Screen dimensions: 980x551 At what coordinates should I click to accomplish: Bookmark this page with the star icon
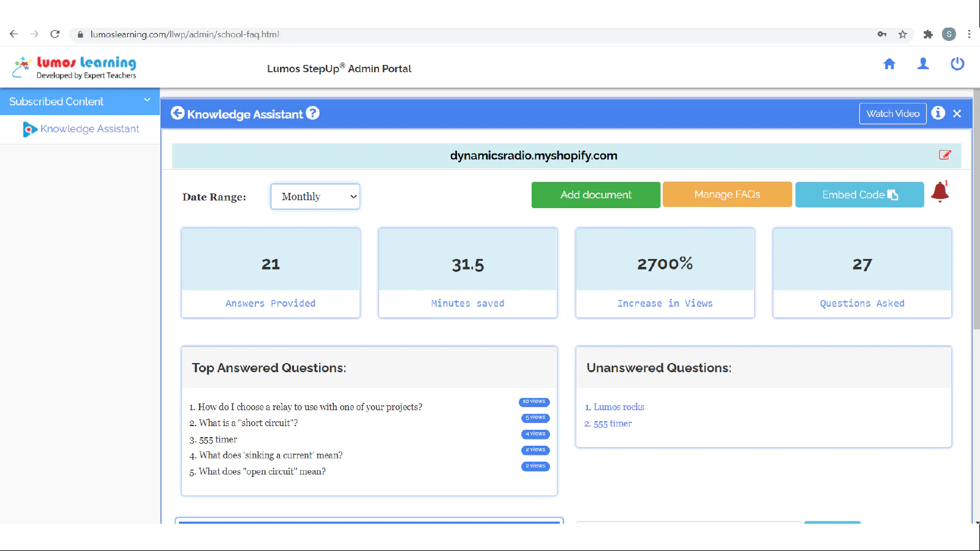[x=903, y=34]
